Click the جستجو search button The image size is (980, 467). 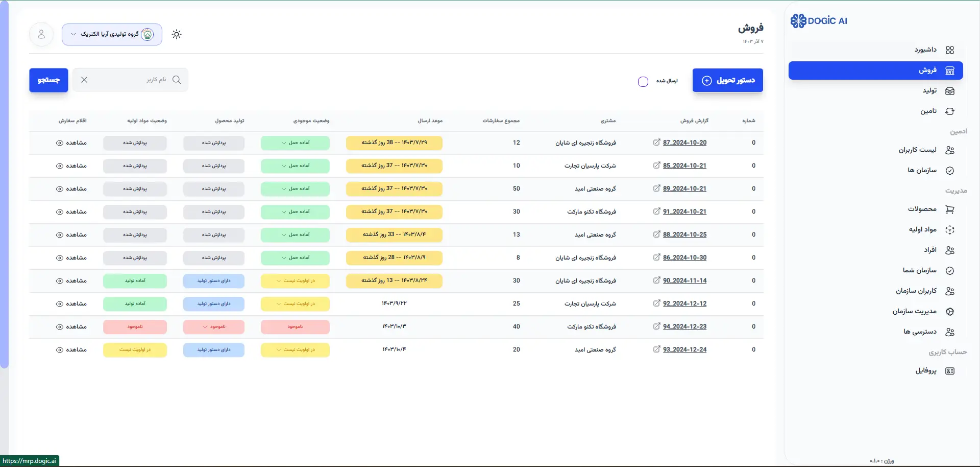tap(48, 80)
